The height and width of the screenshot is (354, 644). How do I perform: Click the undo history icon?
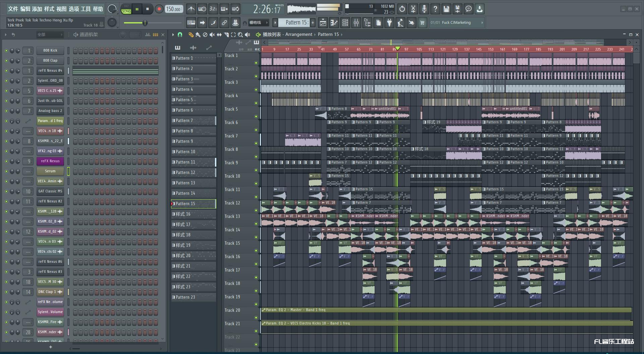click(x=402, y=9)
